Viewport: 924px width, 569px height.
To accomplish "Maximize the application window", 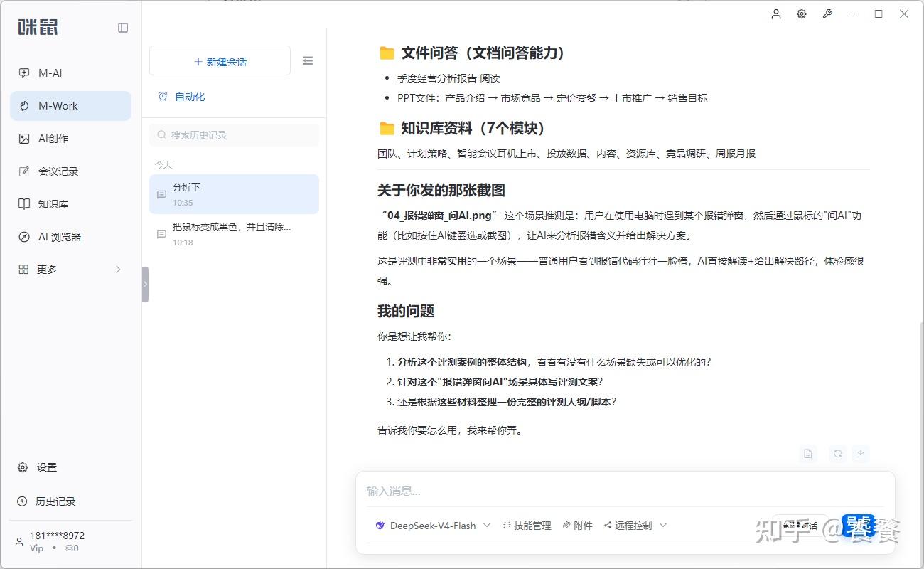I will [x=879, y=14].
